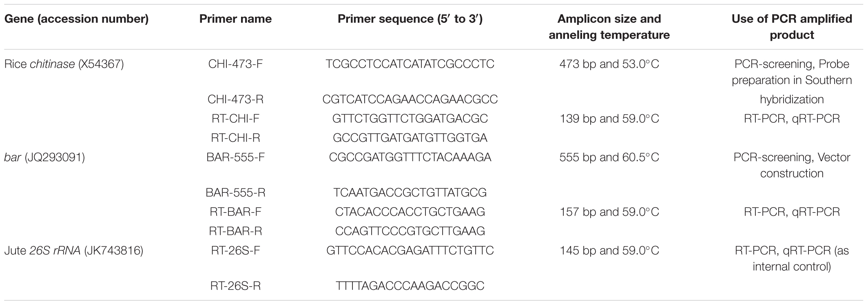Select sequence GTTCCACACGAGATTTCTGTTC
The height and width of the screenshot is (305, 868).
(410, 250)
